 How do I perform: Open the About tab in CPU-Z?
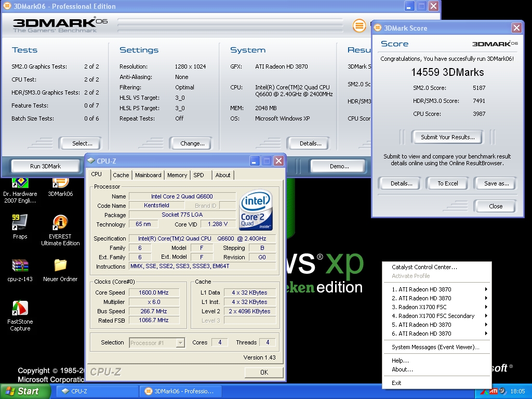click(223, 175)
